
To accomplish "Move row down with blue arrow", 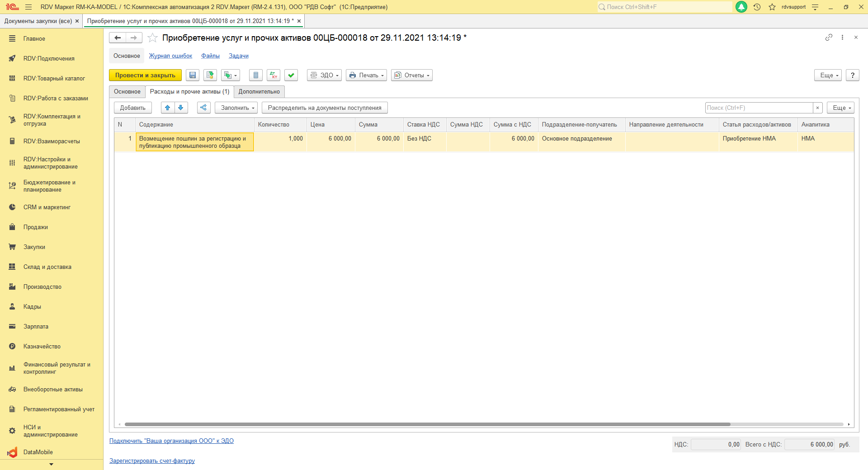I will 181,108.
